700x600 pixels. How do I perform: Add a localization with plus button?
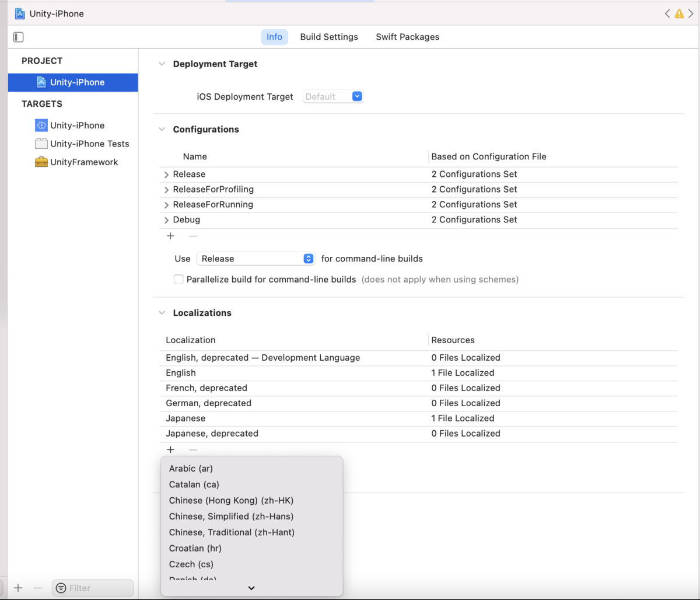click(x=170, y=449)
